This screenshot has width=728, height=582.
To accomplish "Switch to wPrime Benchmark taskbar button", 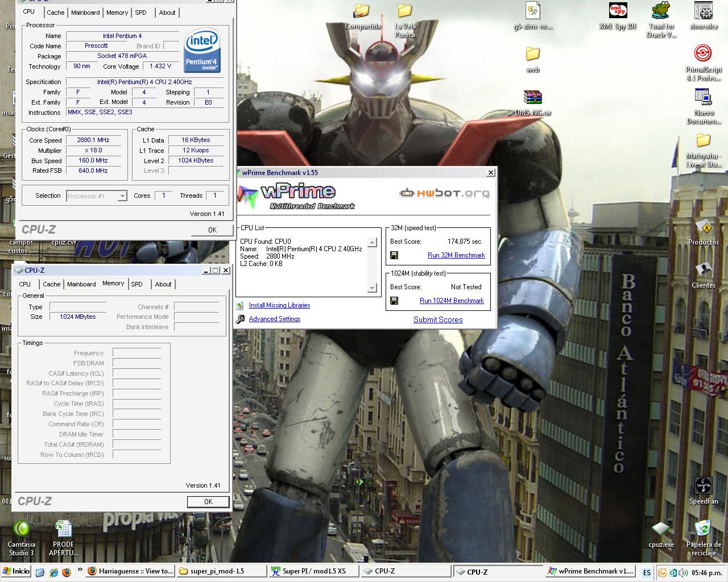I will point(590,572).
